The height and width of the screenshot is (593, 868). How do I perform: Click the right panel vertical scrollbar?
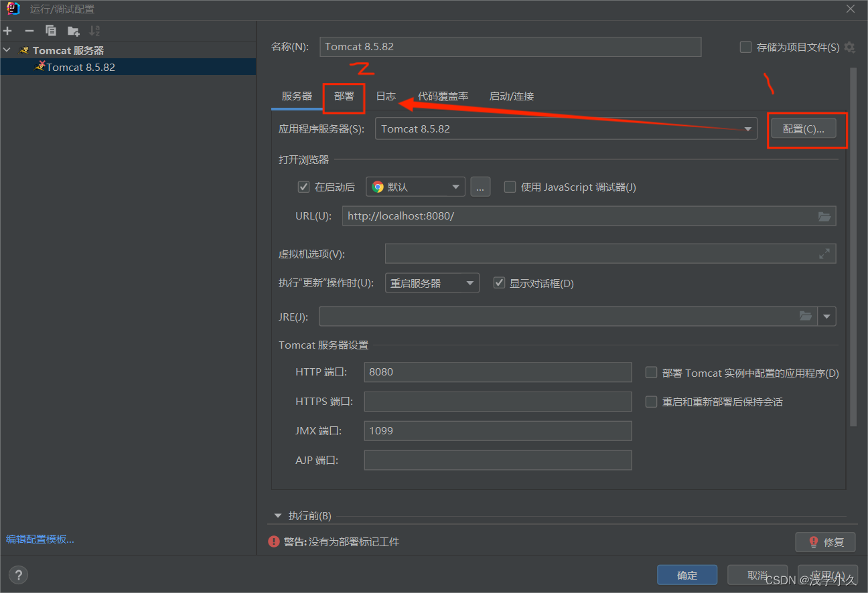click(853, 246)
